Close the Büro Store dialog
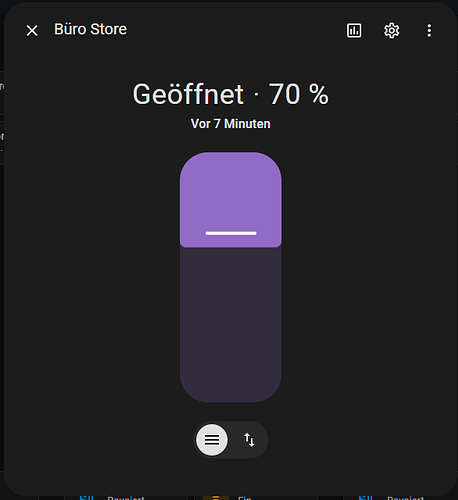458x500 pixels. 32,31
